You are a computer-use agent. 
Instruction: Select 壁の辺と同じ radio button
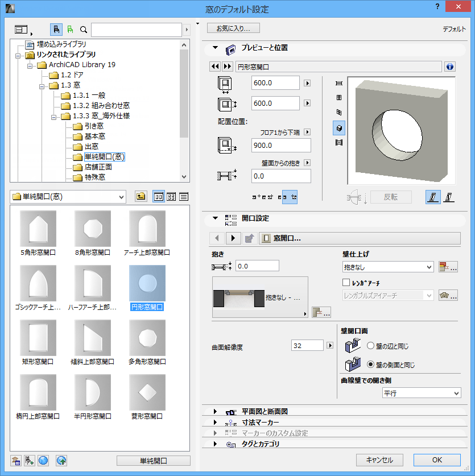pyautogui.click(x=370, y=346)
